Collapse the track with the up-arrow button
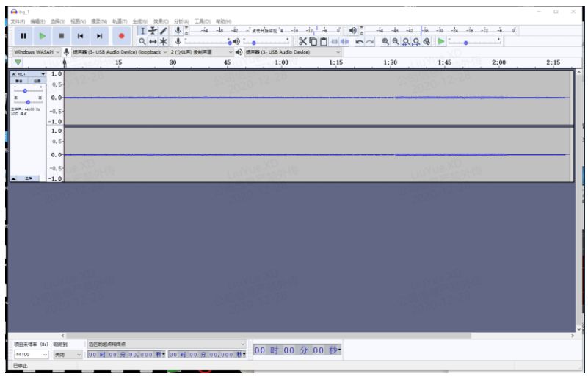Screen dimensions: 588x379 (x=14, y=178)
